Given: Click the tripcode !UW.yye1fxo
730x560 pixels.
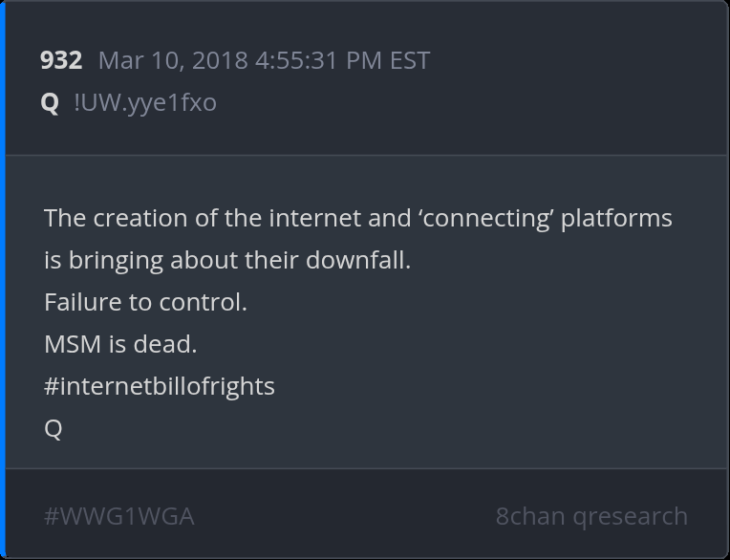Looking at the screenshot, I should click(x=145, y=102).
